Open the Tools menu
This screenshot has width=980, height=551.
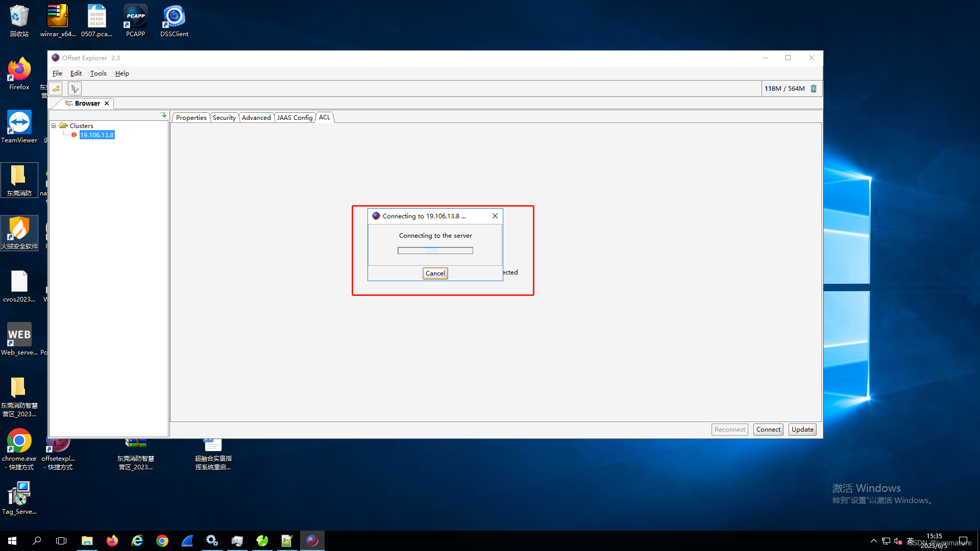coord(99,73)
